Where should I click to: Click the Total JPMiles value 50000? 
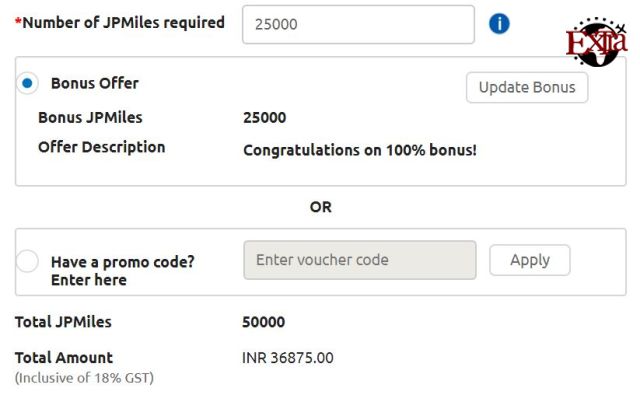(x=263, y=322)
